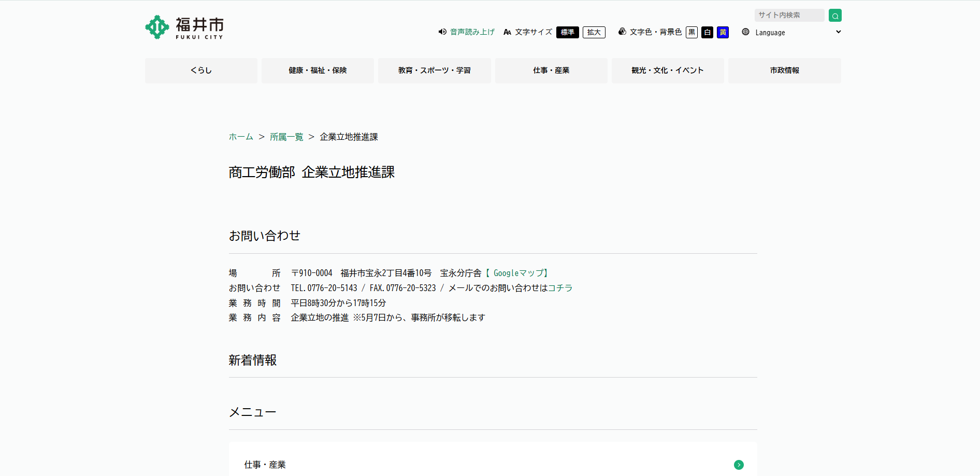Open the 市政情報 menu
Screen dimensions: 980x476
[785, 70]
